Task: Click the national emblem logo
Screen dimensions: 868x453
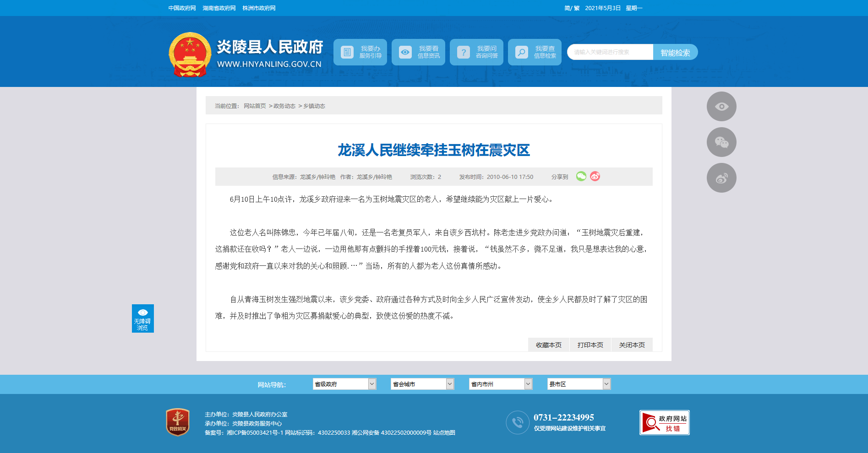Action: point(190,54)
